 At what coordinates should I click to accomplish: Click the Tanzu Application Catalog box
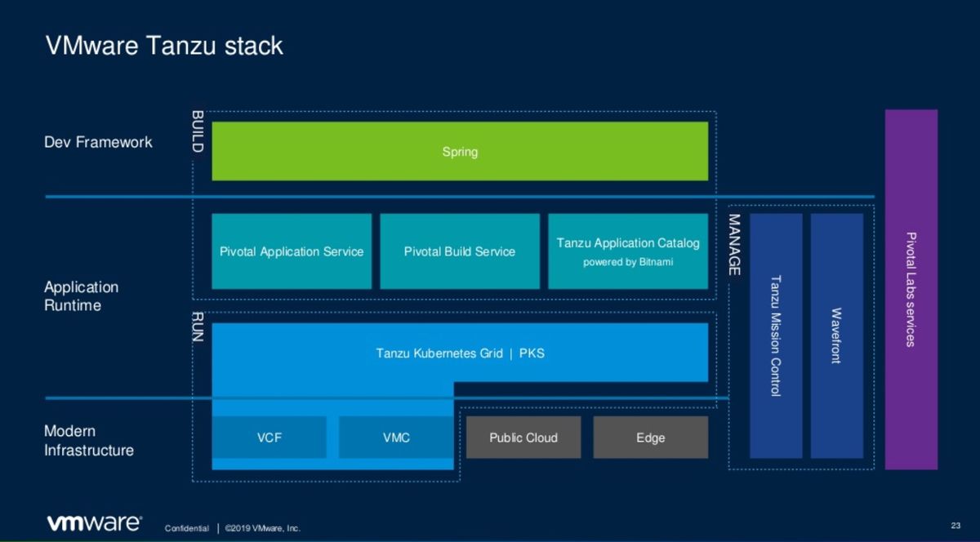click(x=628, y=251)
